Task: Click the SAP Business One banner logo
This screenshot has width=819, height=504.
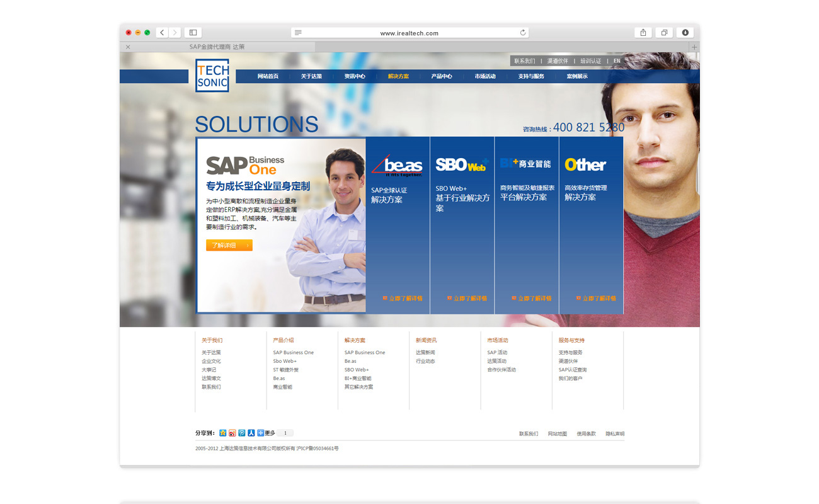Action: tap(245, 165)
